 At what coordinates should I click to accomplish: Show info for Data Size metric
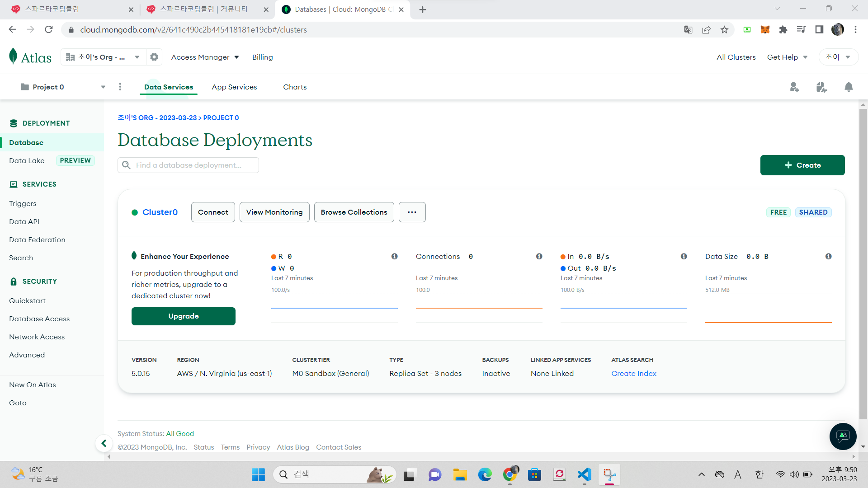(829, 256)
